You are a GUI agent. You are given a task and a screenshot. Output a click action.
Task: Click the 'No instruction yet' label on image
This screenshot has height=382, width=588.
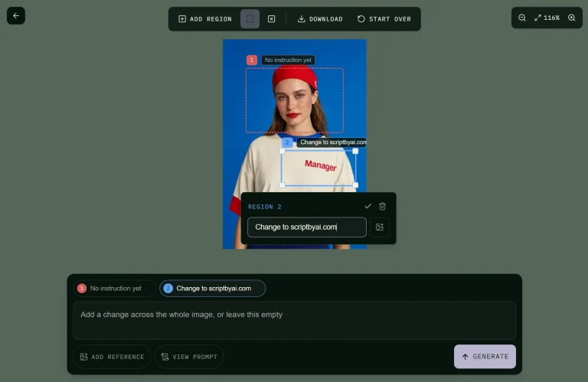288,60
